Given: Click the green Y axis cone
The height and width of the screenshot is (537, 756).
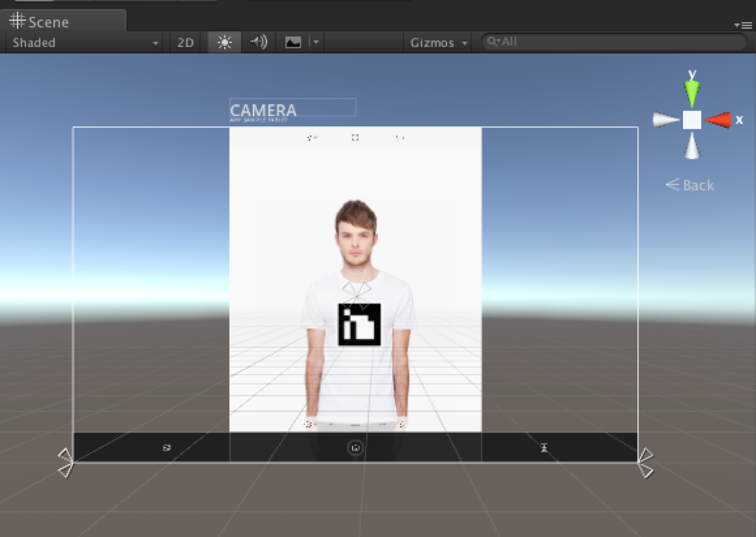Looking at the screenshot, I should point(692,93).
